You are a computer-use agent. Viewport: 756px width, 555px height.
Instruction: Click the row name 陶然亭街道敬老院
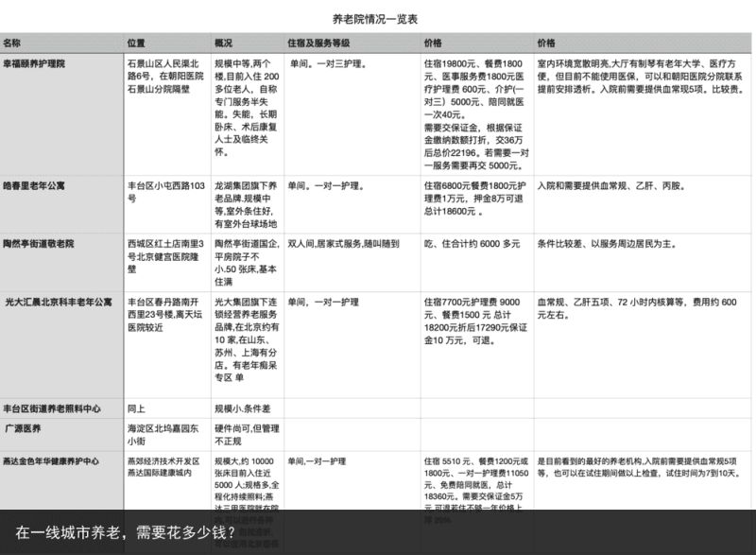(39, 244)
